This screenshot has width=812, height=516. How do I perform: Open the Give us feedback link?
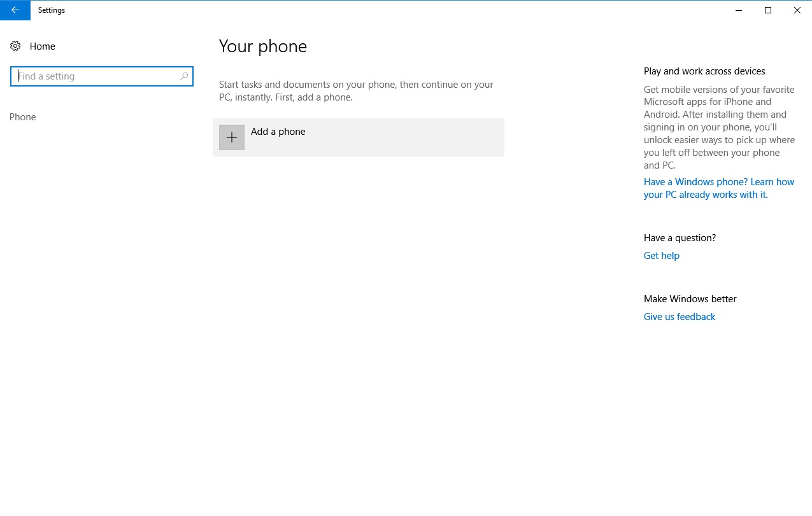(680, 317)
